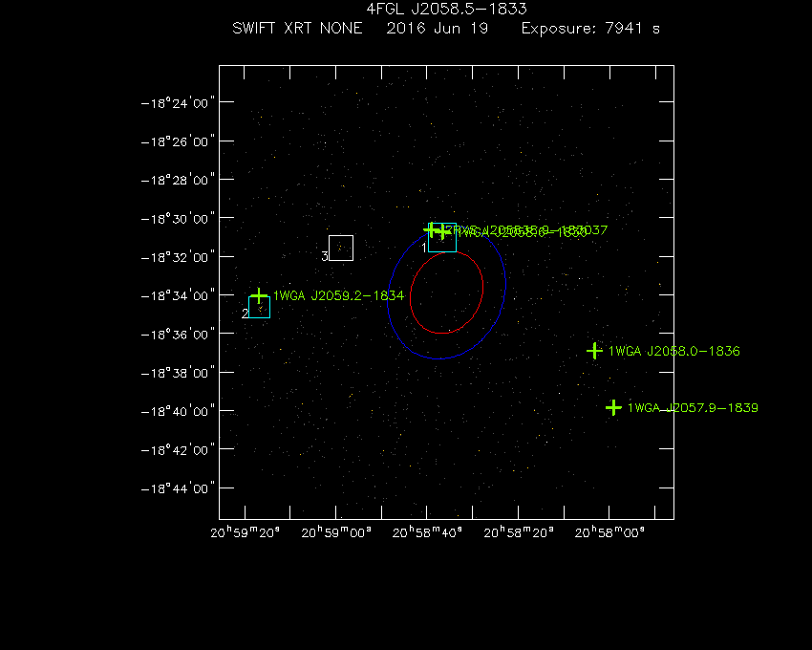Select the SWIFT XRT NONE header text
The height and width of the screenshot is (650, 812).
tap(297, 28)
